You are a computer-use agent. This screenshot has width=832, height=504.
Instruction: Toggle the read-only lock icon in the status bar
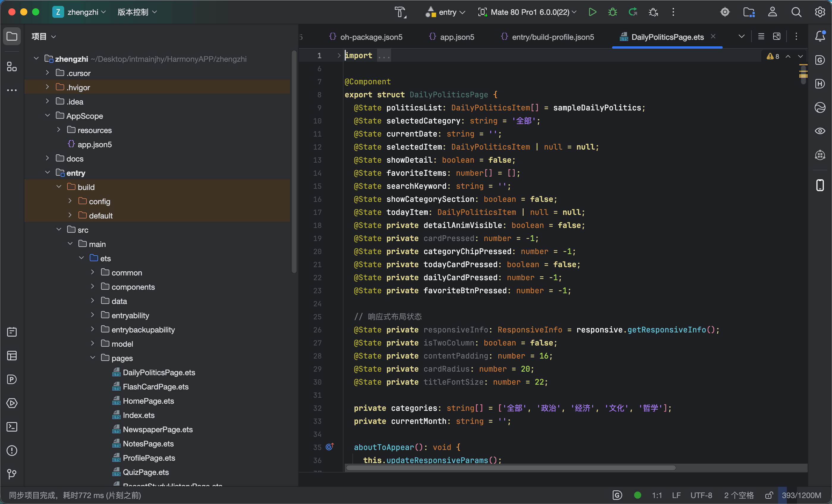(x=769, y=495)
